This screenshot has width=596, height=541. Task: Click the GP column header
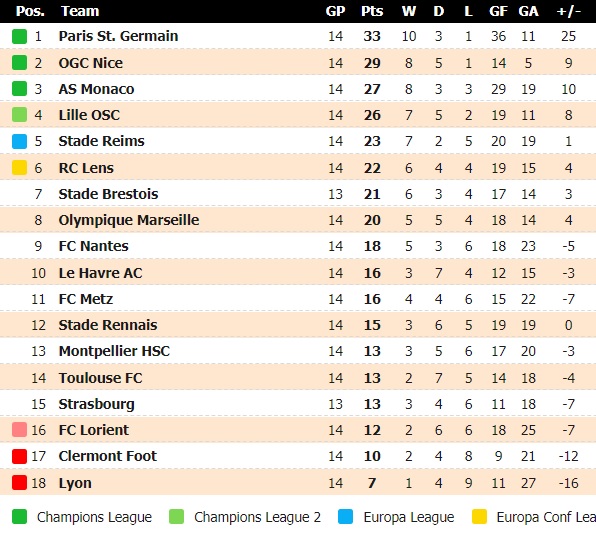335,11
